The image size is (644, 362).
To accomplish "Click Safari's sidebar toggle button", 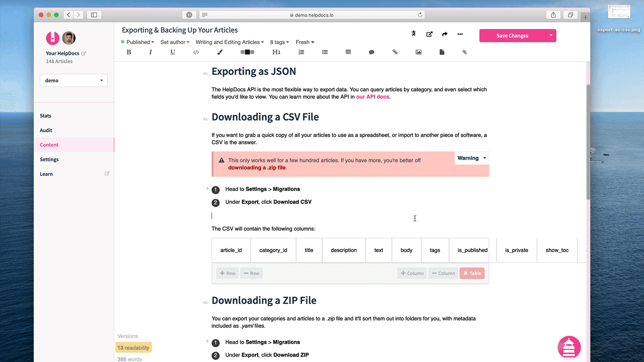I will 94,15.
